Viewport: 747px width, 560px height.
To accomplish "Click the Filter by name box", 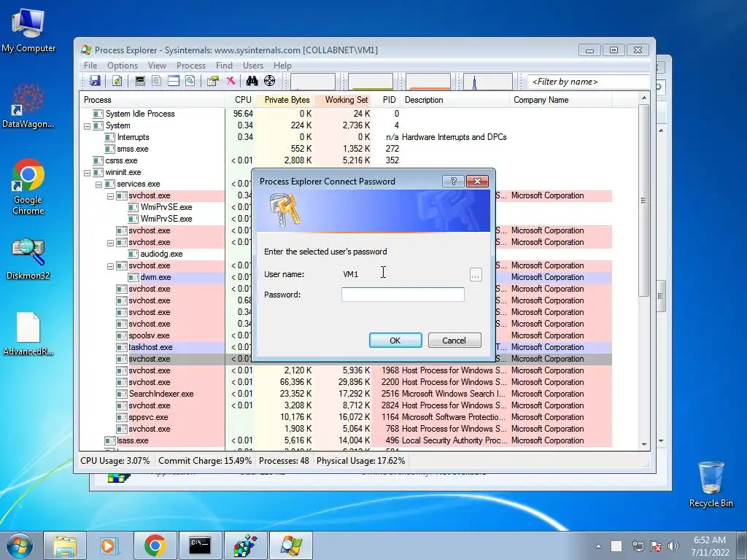I will (x=589, y=82).
